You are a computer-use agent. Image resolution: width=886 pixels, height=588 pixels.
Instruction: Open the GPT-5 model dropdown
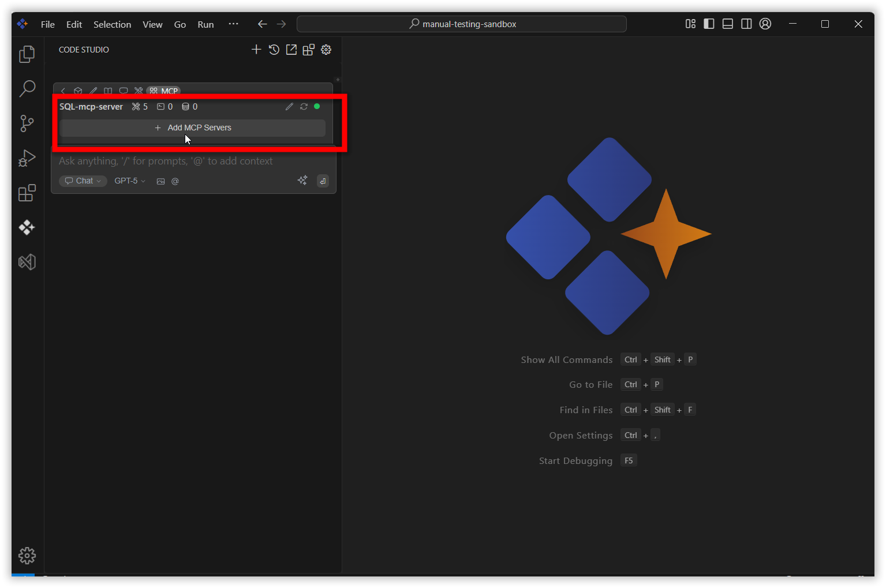coord(130,181)
